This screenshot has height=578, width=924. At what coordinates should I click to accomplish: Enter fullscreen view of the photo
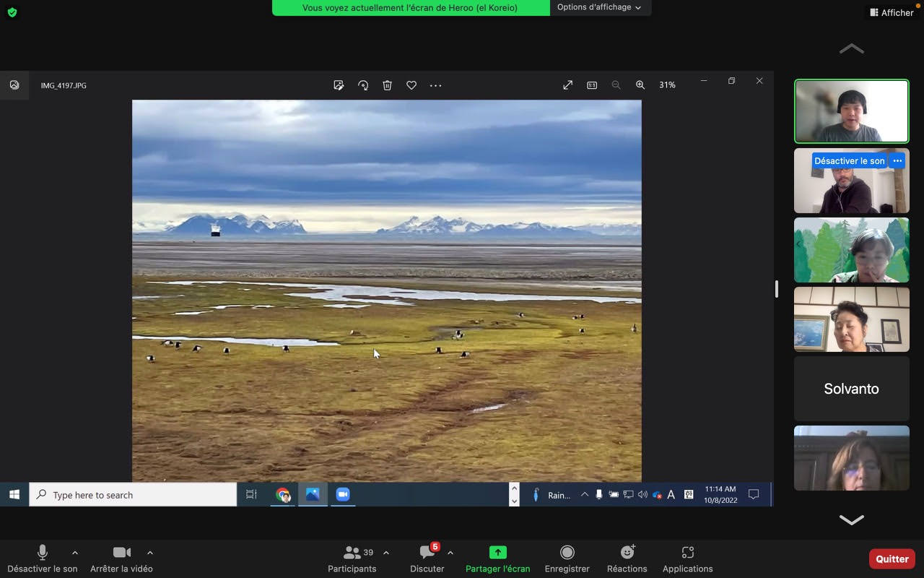point(568,85)
